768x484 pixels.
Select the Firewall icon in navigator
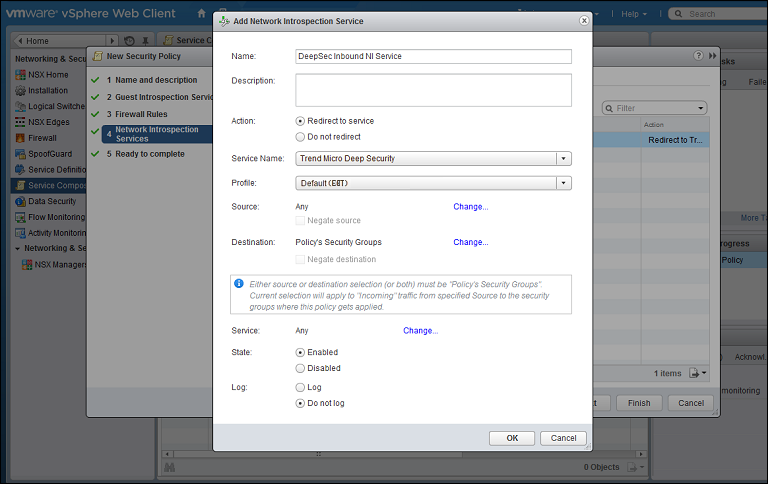click(20, 138)
